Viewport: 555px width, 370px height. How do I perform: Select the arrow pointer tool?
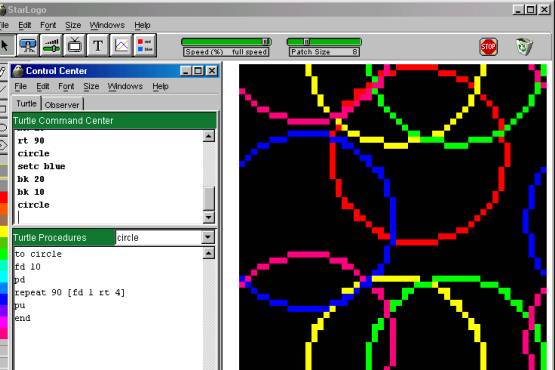[x=6, y=45]
